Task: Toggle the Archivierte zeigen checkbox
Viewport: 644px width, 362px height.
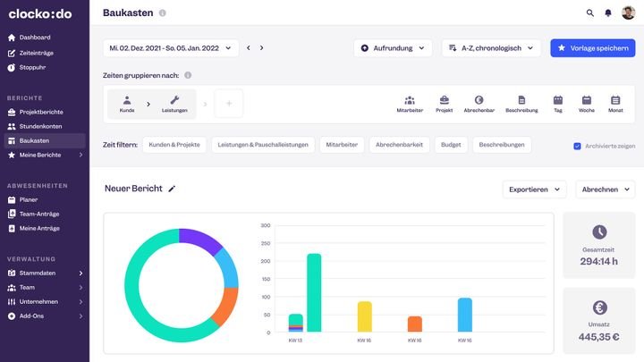Action: pyautogui.click(x=577, y=146)
